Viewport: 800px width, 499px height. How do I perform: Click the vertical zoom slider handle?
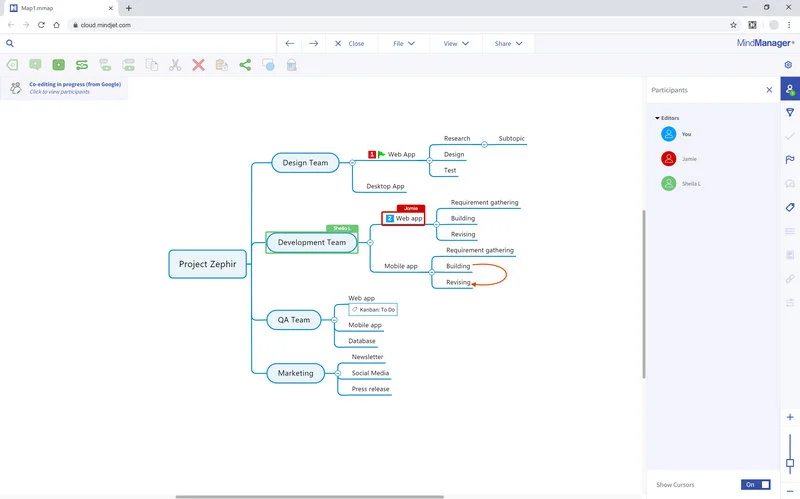pos(789,463)
